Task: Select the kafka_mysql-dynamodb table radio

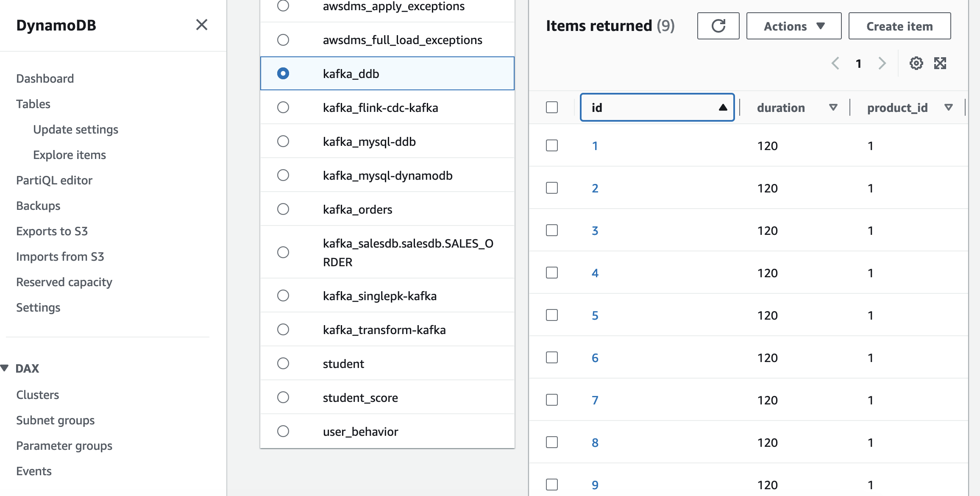Action: (283, 175)
